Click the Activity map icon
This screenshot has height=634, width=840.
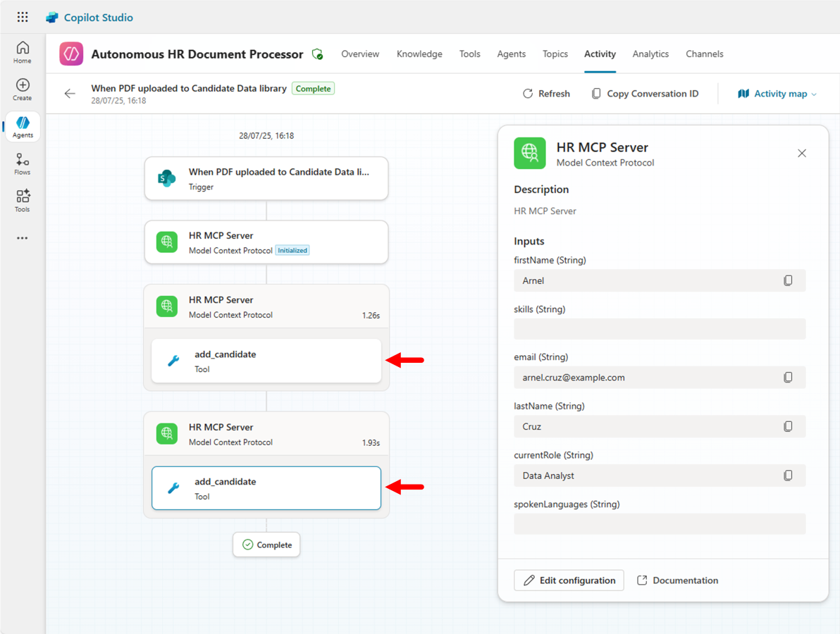743,94
